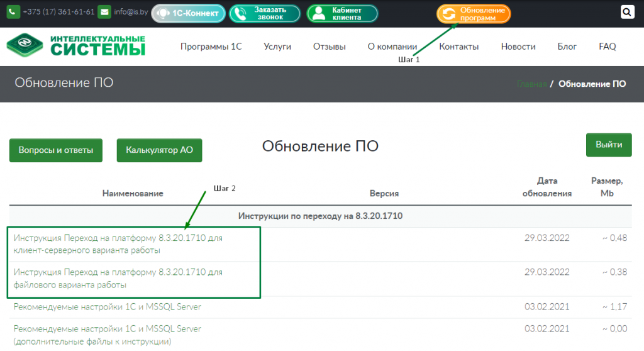Select the ~ 0,48 size value
644x351 pixels.
pyautogui.click(x=614, y=238)
